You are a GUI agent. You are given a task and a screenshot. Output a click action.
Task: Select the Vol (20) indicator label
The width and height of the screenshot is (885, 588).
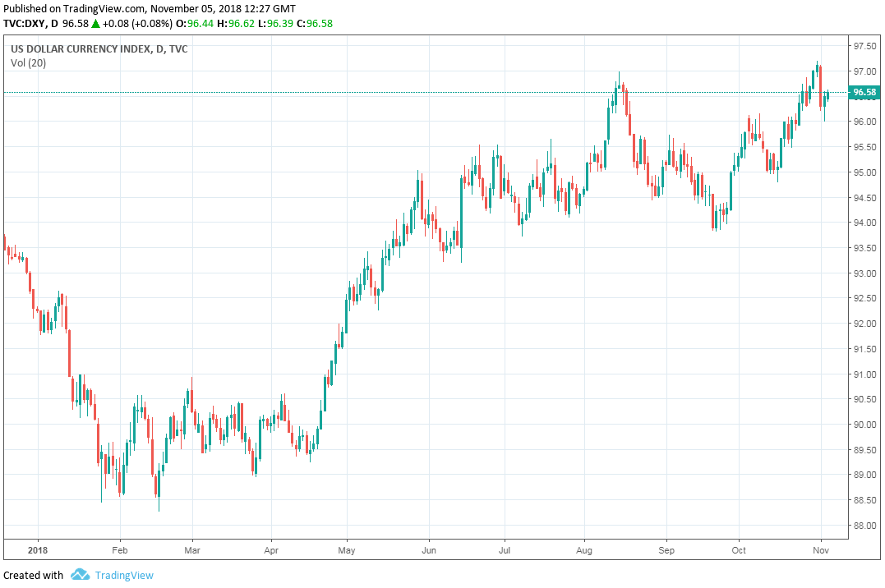[x=29, y=62]
